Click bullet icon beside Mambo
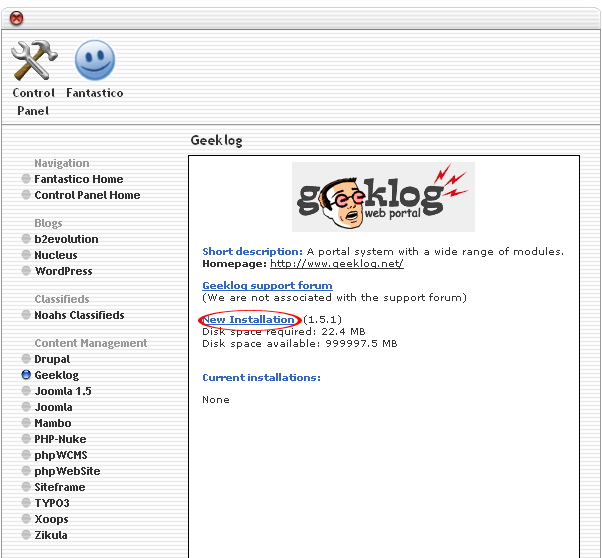The height and width of the screenshot is (558, 602). (x=26, y=423)
